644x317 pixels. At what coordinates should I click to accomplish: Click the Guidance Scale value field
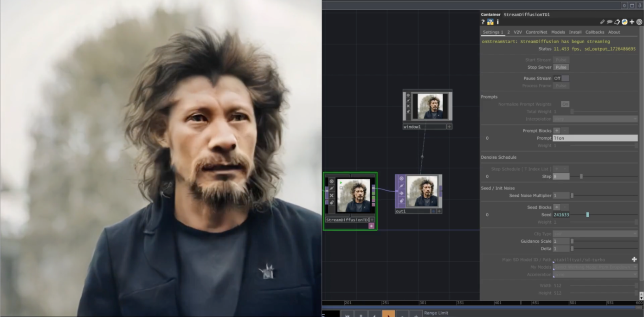561,241
